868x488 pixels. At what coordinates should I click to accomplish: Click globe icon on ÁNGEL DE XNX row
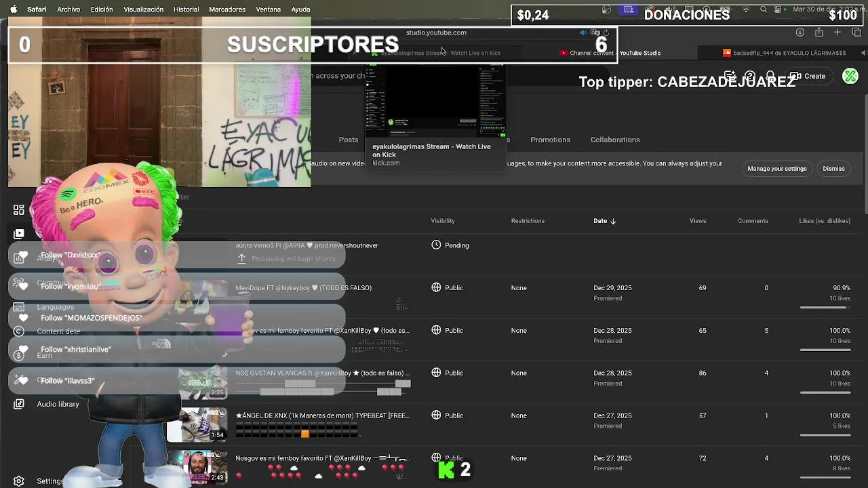[436, 415]
